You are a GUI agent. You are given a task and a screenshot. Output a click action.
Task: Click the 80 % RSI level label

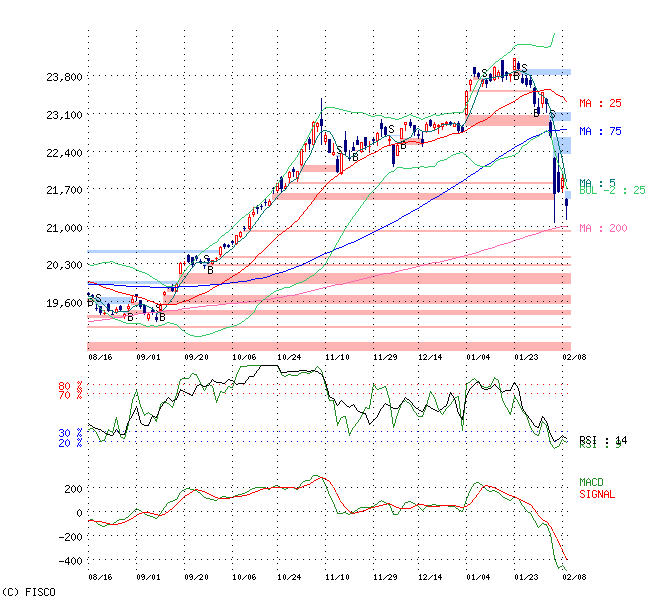click(x=70, y=385)
